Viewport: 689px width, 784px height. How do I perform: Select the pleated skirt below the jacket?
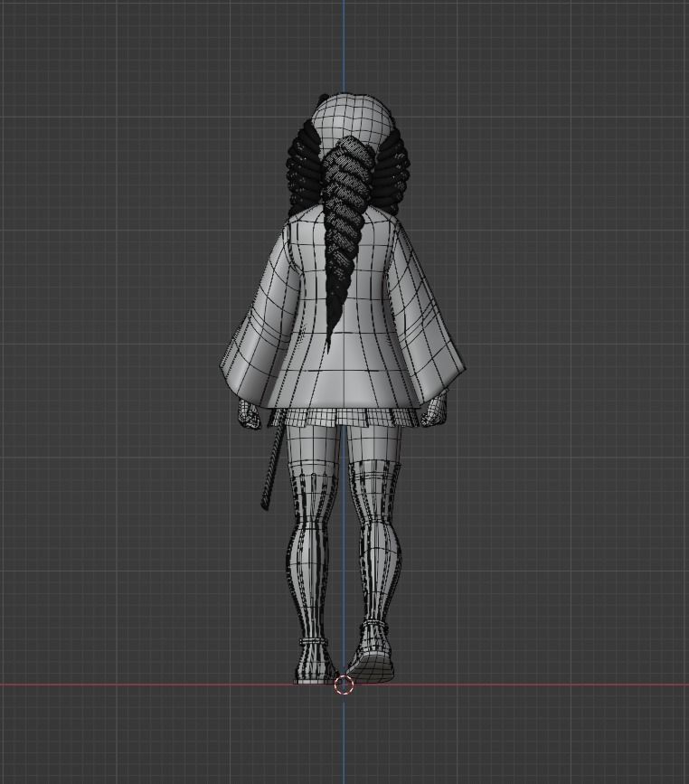pyautogui.click(x=345, y=417)
